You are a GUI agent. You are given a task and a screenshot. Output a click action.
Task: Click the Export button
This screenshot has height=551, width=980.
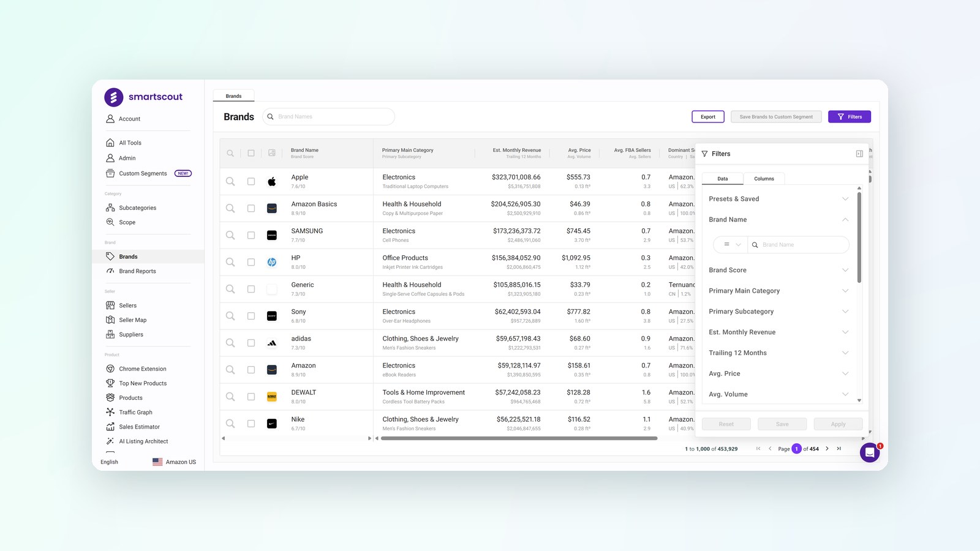click(708, 117)
